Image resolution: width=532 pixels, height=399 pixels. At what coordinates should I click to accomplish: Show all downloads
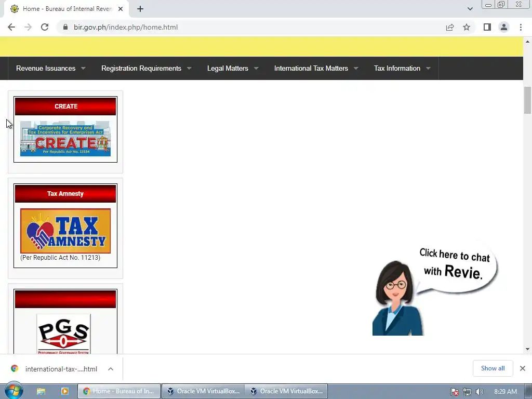pyautogui.click(x=493, y=368)
